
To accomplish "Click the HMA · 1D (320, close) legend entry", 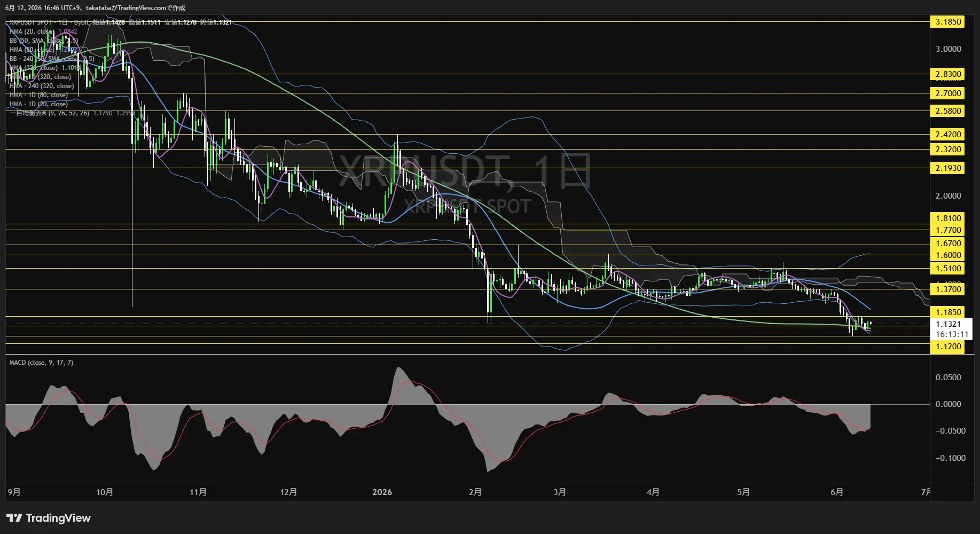I will coord(40,77).
